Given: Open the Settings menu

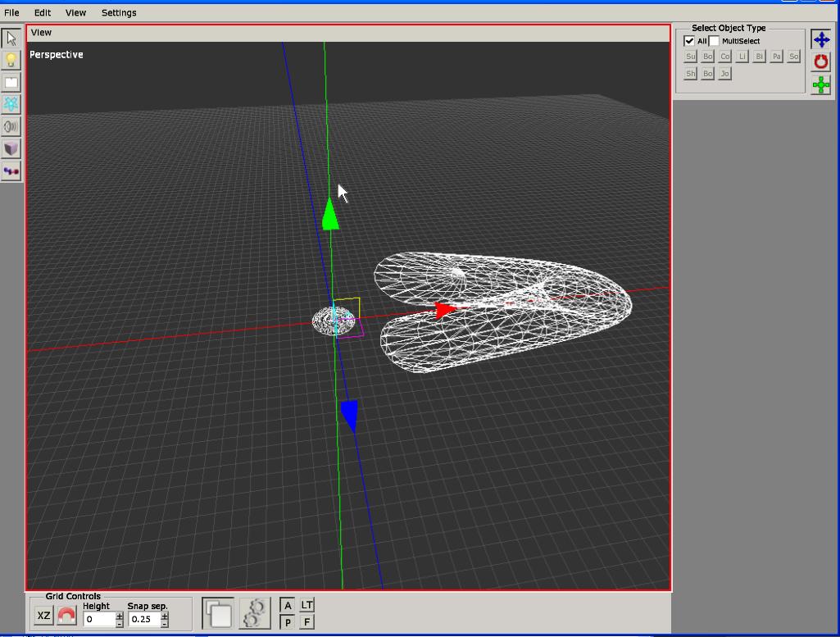Looking at the screenshot, I should (x=119, y=13).
